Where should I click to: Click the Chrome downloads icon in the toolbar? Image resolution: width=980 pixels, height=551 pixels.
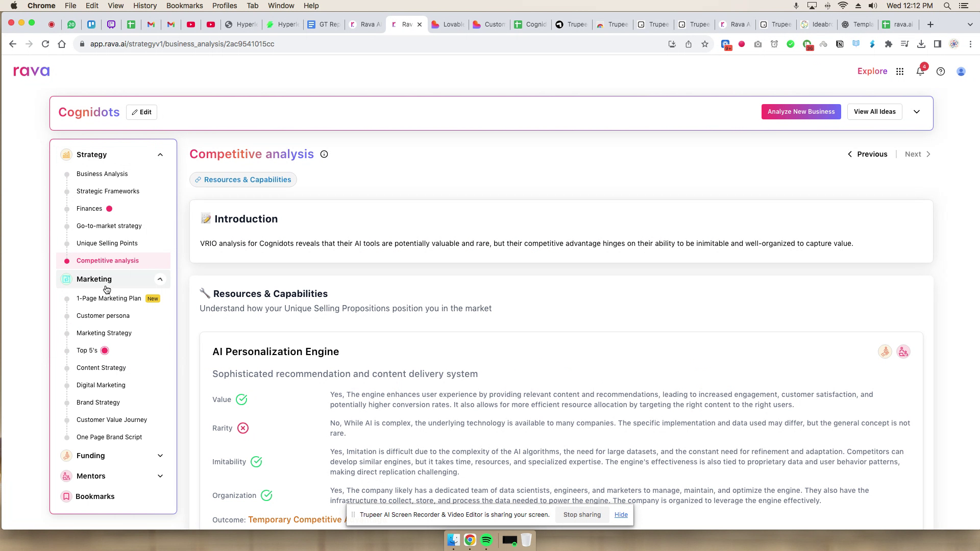click(922, 44)
